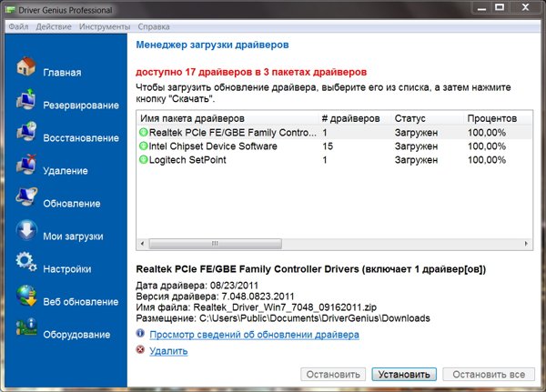
Task: Select the Восстановление restore icon
Action: tap(26, 132)
